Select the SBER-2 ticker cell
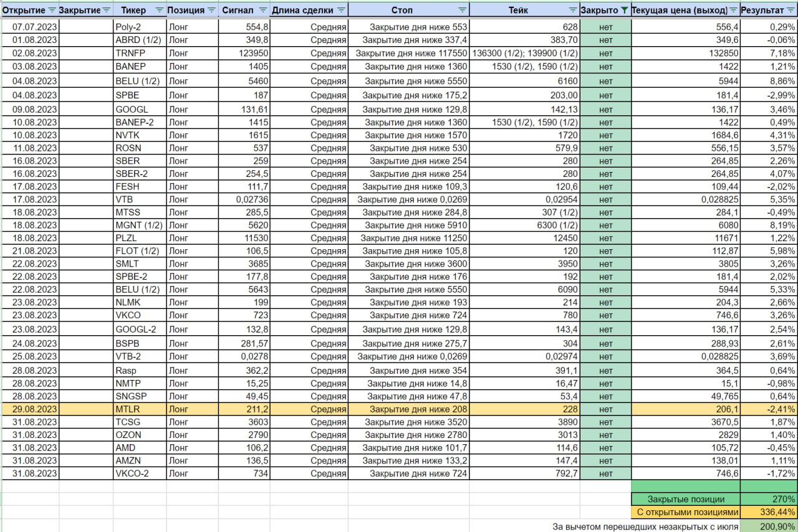Screen dimensions: 798x532 [139, 174]
